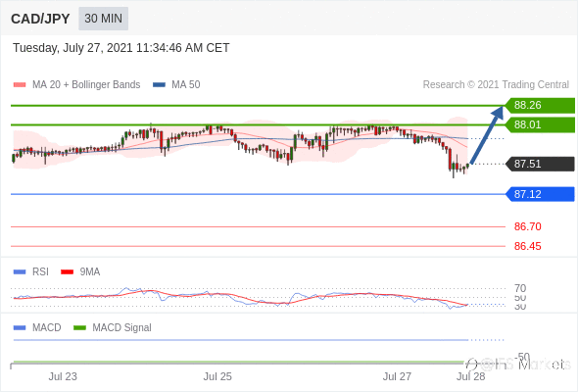Click the 86.70 red support label
The height and width of the screenshot is (392, 578).
pos(527,226)
